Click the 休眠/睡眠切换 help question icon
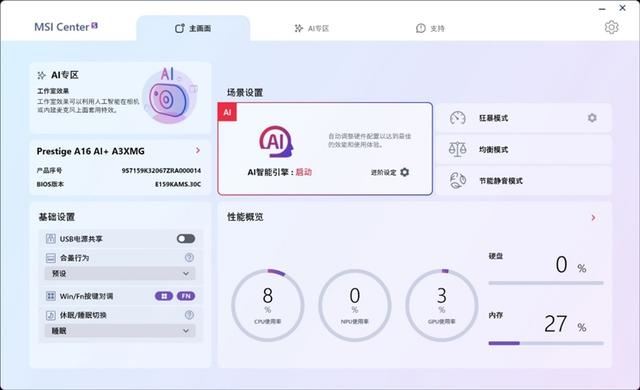Screen dimensions: 640x390 189,315
